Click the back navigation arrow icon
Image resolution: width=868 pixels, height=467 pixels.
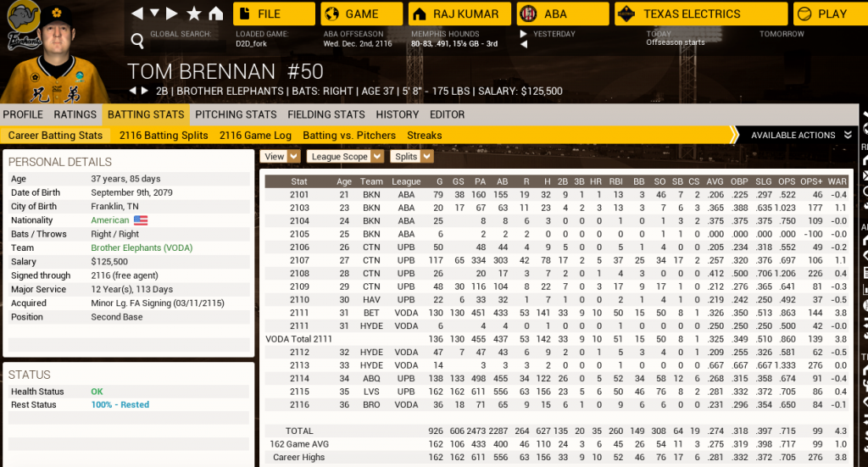coord(137,14)
